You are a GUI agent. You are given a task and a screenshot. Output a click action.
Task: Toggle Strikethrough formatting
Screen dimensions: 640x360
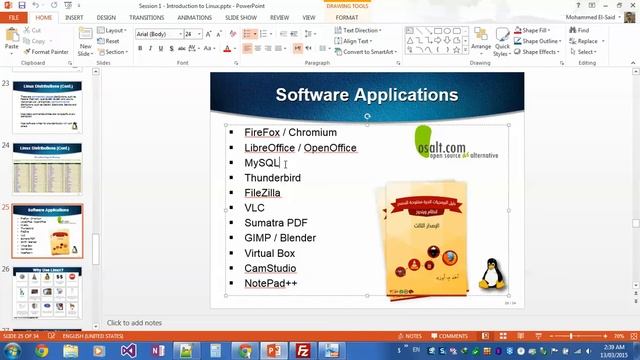pyautogui.click(x=182, y=49)
